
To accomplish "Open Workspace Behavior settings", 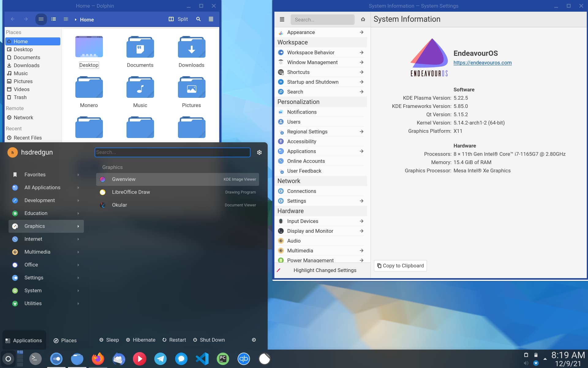I will pyautogui.click(x=321, y=53).
